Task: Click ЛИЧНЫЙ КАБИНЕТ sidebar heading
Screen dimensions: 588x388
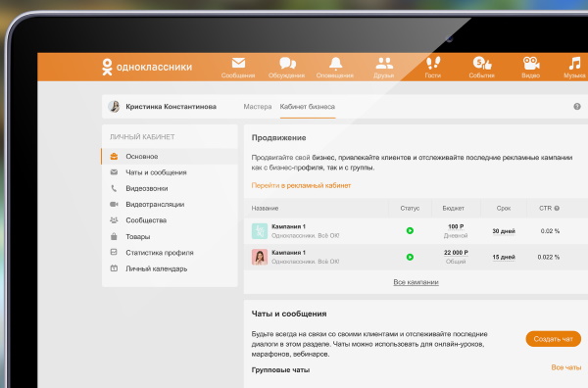Action: tap(142, 137)
